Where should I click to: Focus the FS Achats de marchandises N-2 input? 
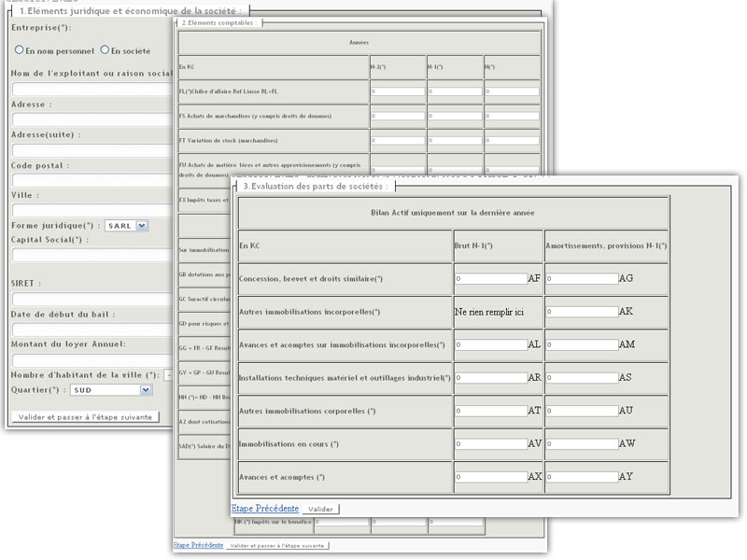coord(398,116)
